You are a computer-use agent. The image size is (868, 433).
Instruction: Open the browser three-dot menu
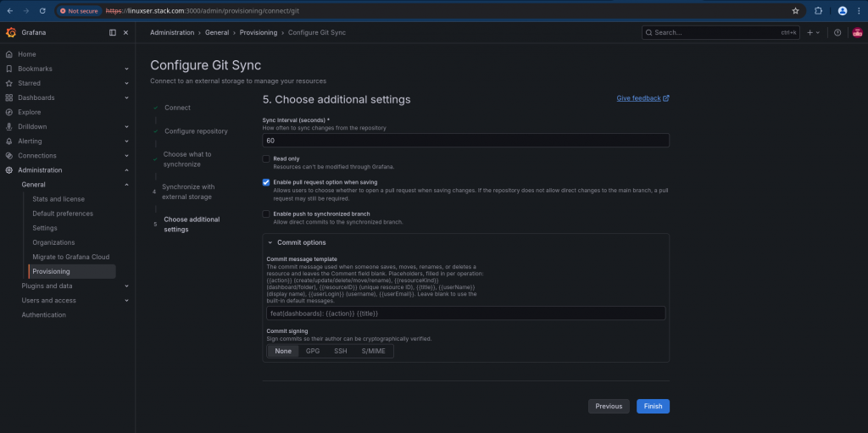[859, 10]
